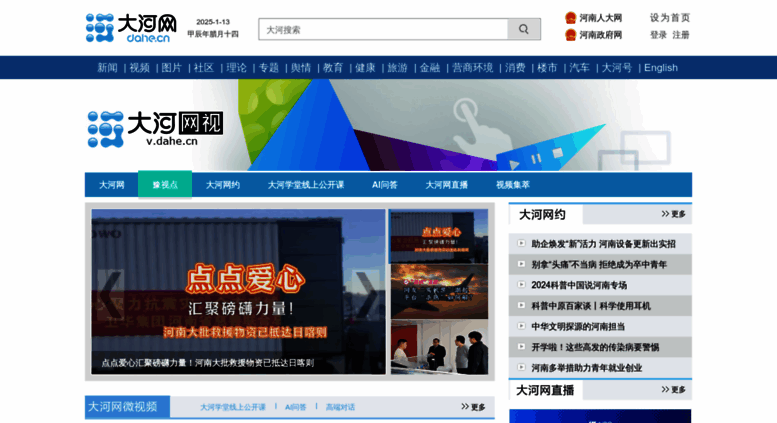Focus the 大河搜索 search input
Image resolution: width=777 pixels, height=423 pixels.
pyautogui.click(x=383, y=29)
